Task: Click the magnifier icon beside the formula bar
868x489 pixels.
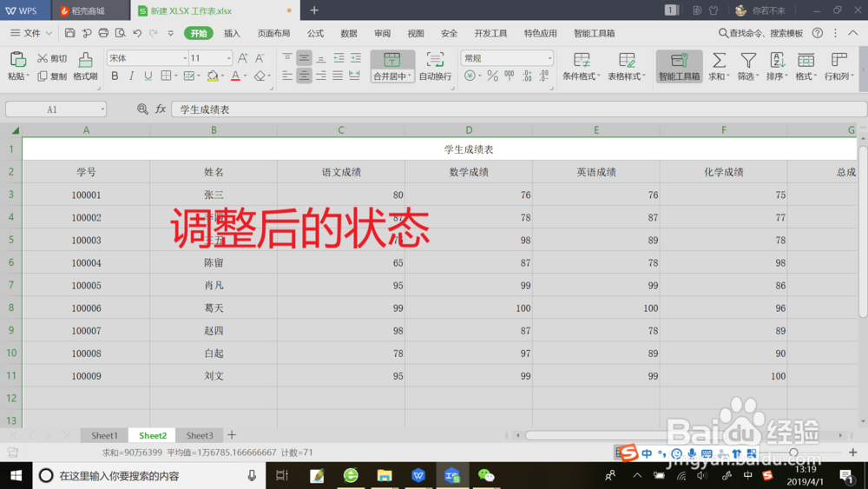Action: click(x=142, y=109)
